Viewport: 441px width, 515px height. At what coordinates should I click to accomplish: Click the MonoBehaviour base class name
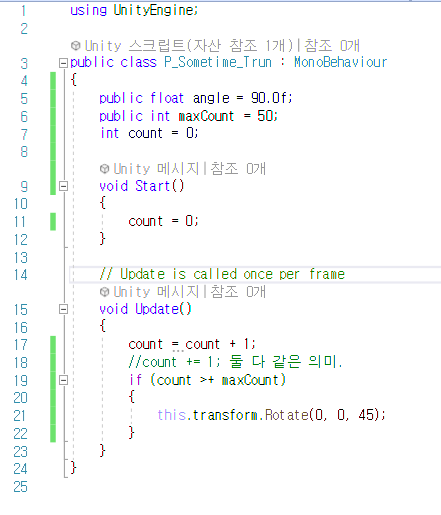coord(340,62)
